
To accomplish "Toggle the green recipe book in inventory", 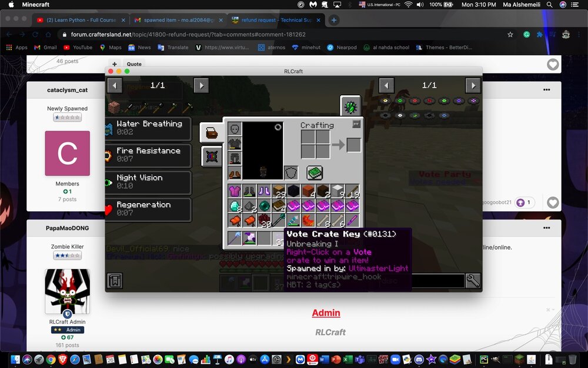I will click(315, 173).
